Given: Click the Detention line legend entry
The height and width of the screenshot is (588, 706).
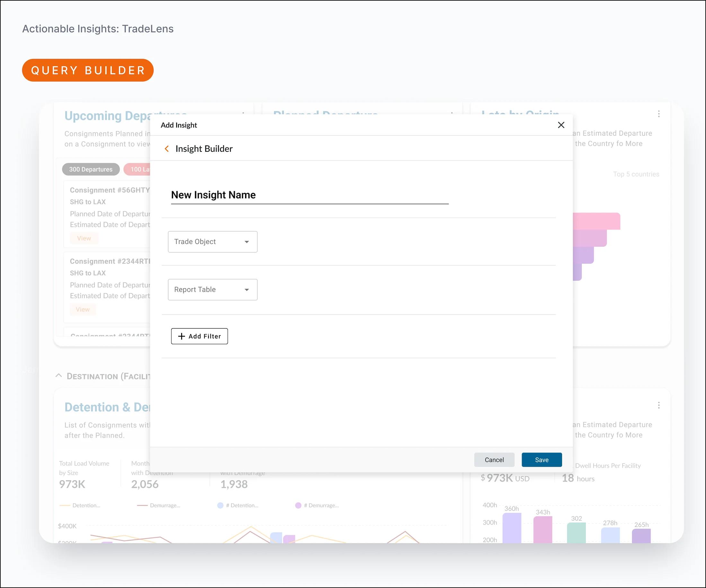Looking at the screenshot, I should click(80, 505).
